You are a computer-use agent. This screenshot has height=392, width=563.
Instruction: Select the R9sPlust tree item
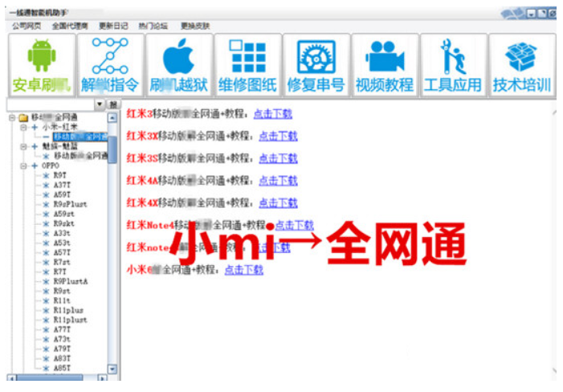[x=71, y=205]
